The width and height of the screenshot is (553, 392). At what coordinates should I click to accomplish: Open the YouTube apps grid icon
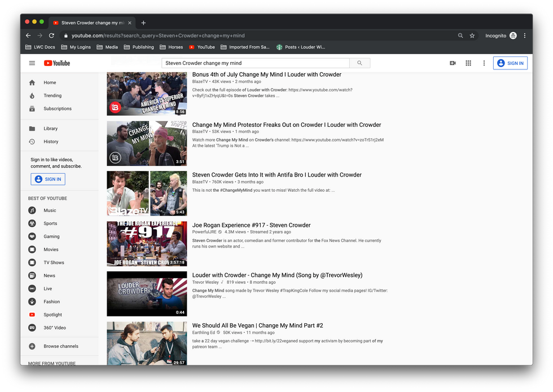tap(468, 63)
